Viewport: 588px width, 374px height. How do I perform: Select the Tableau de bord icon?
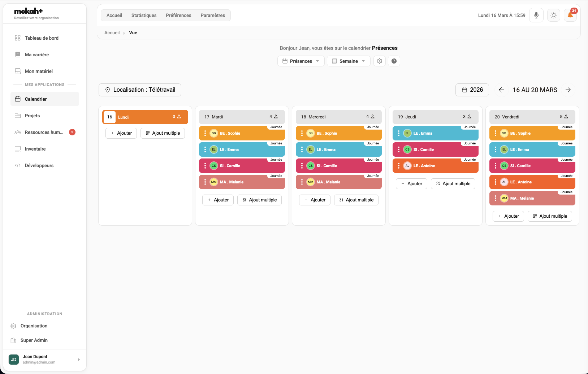pyautogui.click(x=18, y=38)
